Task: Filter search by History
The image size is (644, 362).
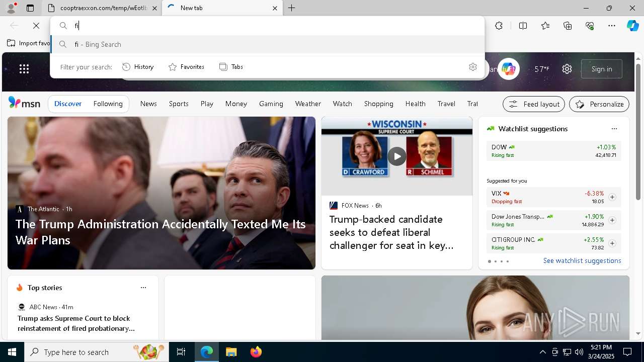Action: [x=138, y=67]
